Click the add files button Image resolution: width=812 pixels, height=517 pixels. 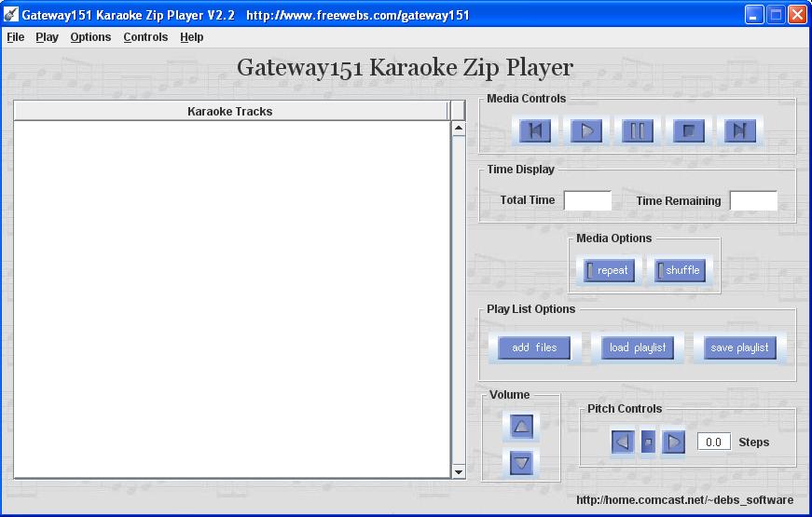(x=534, y=347)
